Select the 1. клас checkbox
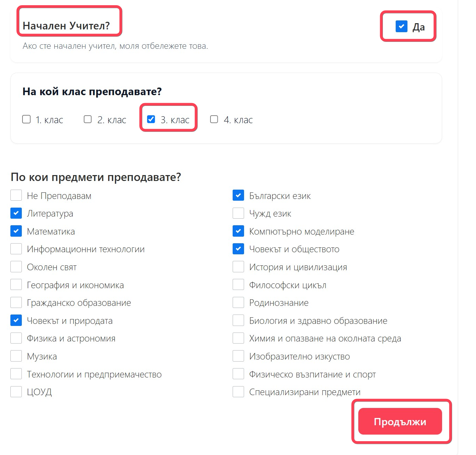 [x=26, y=119]
